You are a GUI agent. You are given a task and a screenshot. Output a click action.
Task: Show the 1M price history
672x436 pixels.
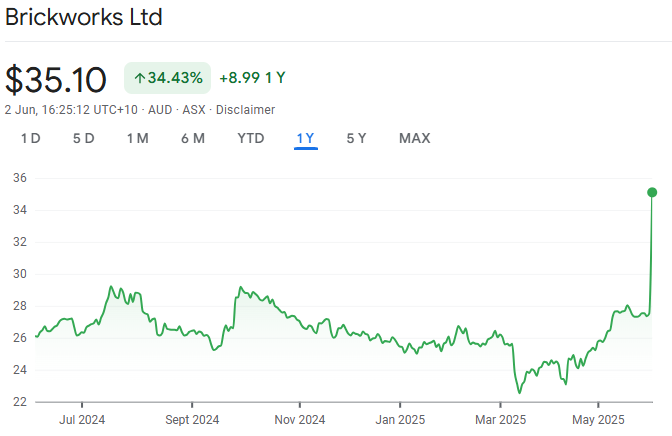click(137, 138)
